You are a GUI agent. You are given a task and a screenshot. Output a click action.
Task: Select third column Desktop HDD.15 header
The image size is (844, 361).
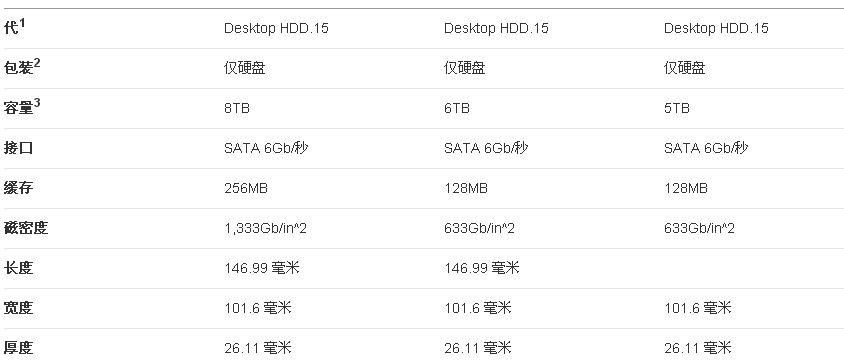716,28
